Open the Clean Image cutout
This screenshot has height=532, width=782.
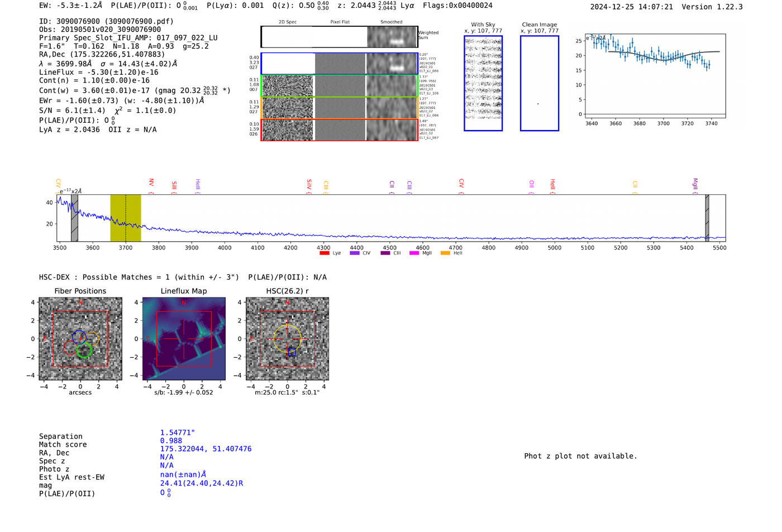pyautogui.click(x=540, y=83)
